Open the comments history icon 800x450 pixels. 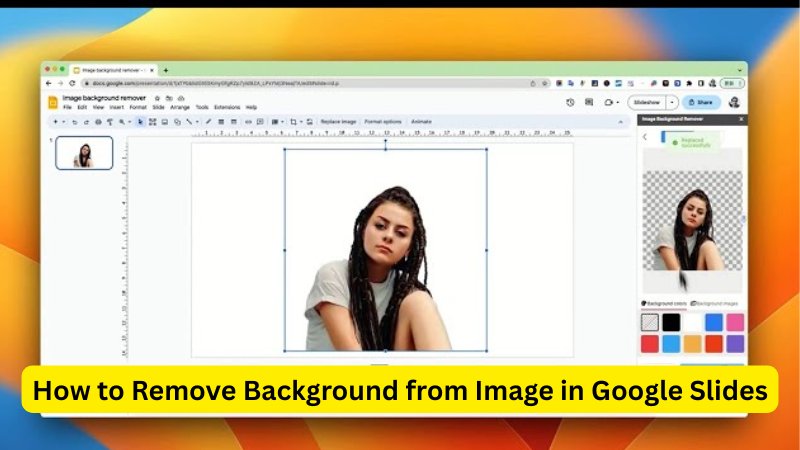589,103
